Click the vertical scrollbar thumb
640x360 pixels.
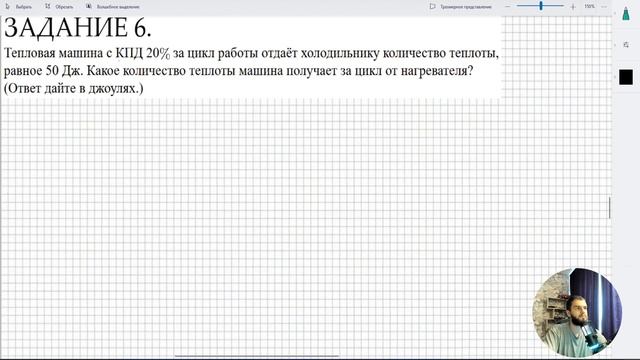(x=609, y=208)
